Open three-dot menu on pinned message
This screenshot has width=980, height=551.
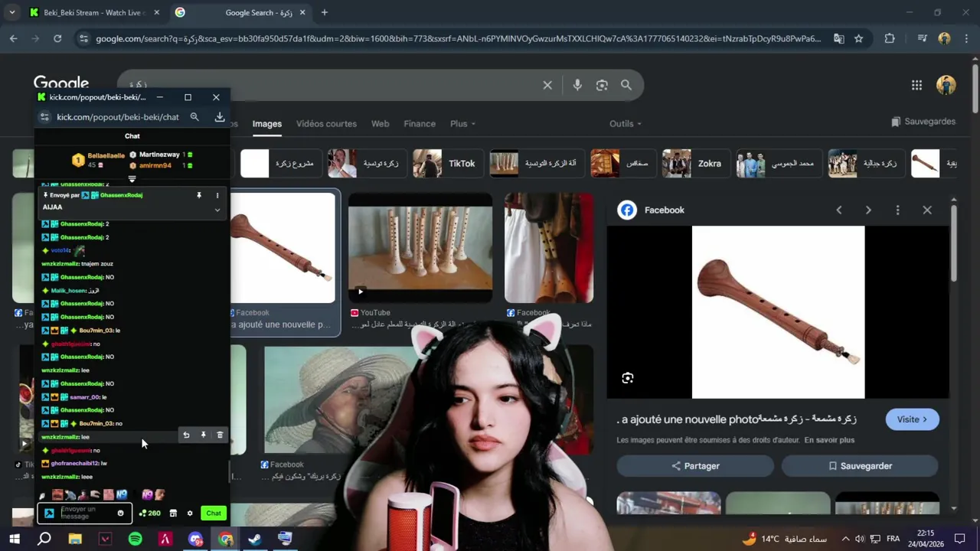[x=217, y=195]
